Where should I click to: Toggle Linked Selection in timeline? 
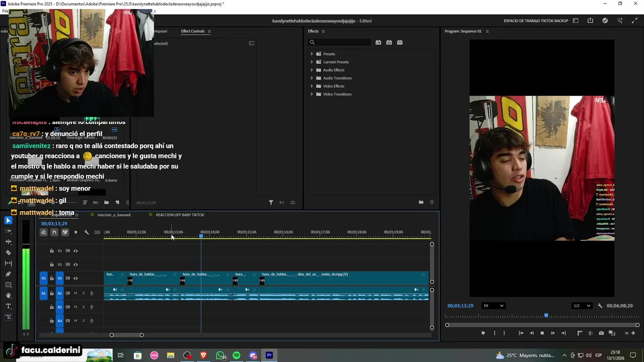[65, 232]
